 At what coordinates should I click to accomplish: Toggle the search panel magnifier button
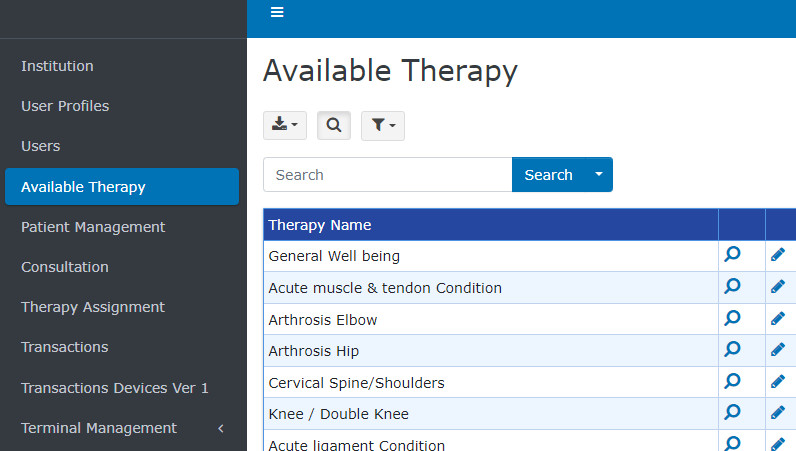pyautogui.click(x=334, y=125)
